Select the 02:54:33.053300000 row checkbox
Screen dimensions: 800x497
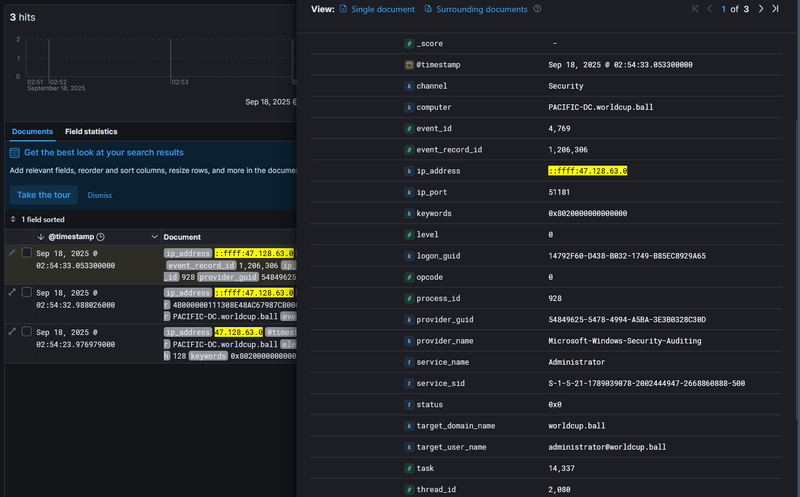coord(27,254)
